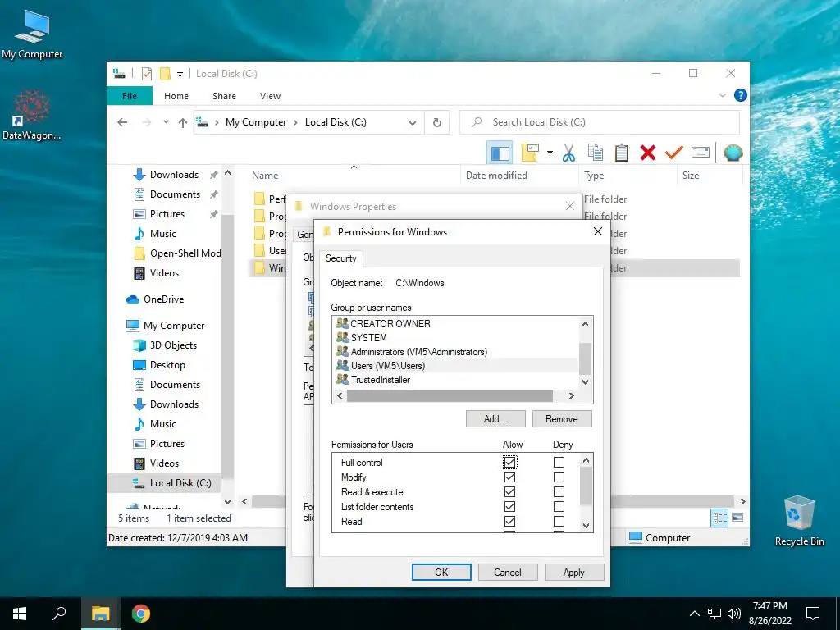Click the Properties quick access checkmark icon

[x=147, y=74]
